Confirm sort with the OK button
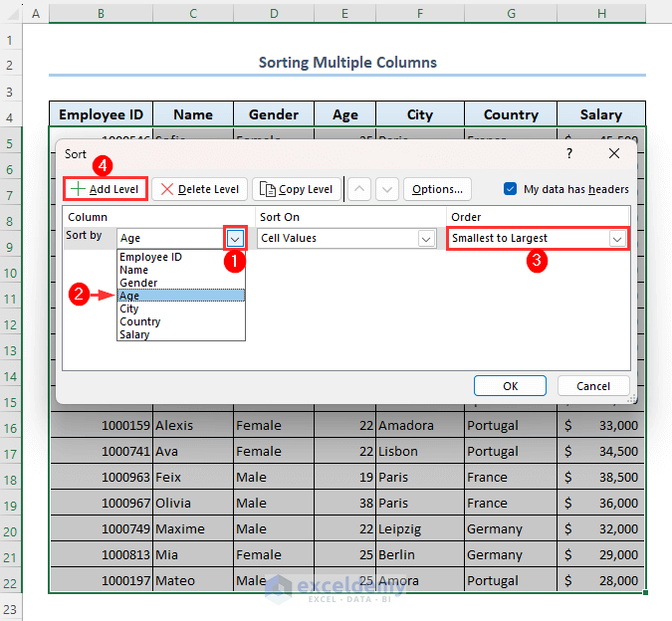The height and width of the screenshot is (621, 672). coord(510,386)
